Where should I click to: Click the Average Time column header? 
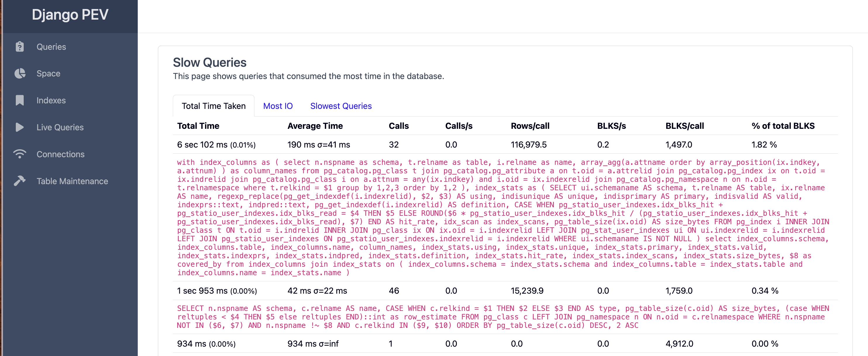pos(315,126)
